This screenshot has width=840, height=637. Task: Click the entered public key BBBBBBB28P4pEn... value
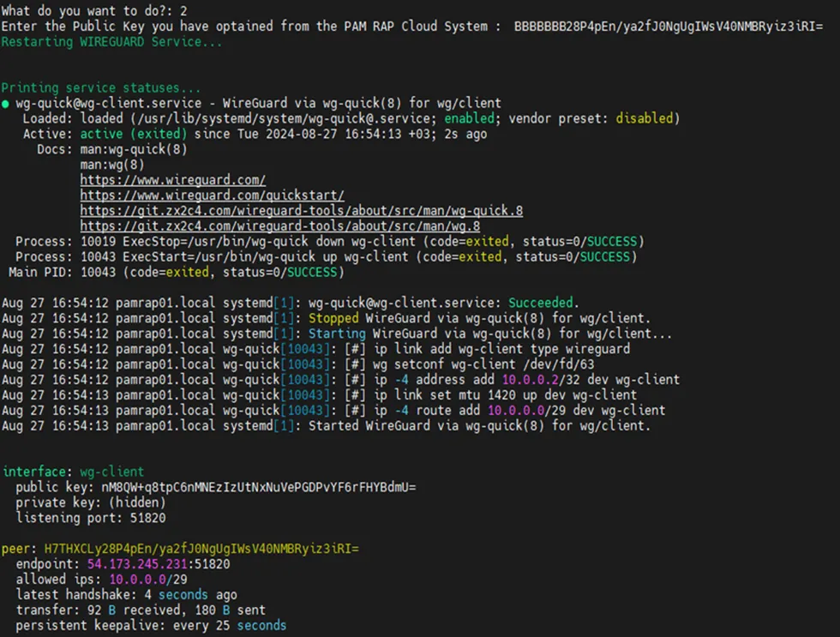pyautogui.click(x=668, y=27)
